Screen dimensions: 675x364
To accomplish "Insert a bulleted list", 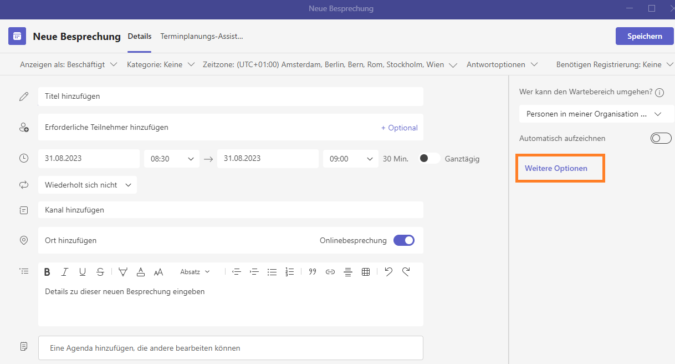I will pos(272,272).
